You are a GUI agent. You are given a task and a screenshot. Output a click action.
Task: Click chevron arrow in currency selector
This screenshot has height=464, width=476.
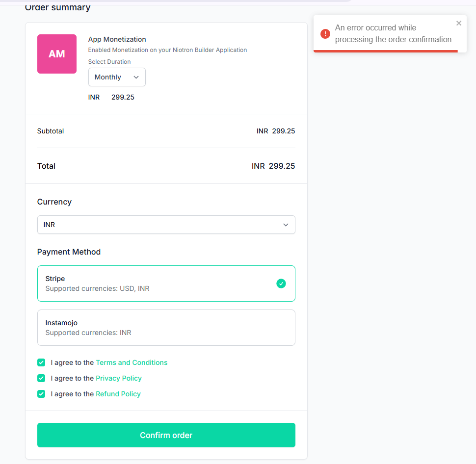point(286,225)
